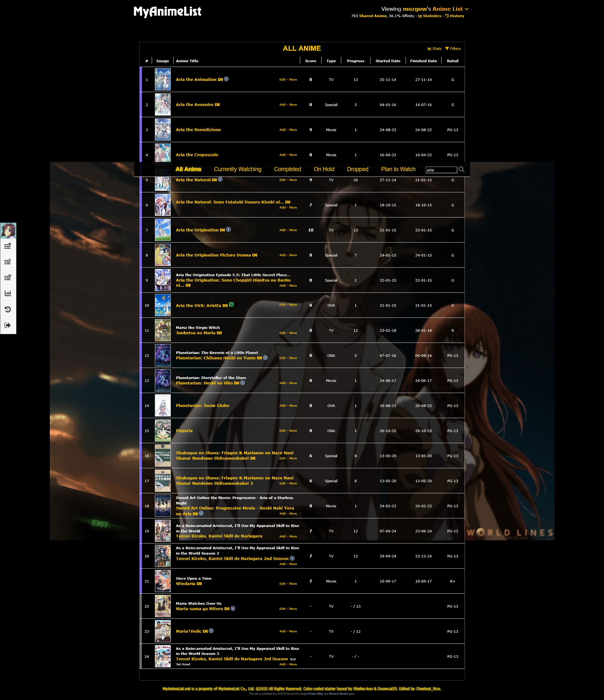Open Stats chart in the ALL ANIME header
This screenshot has width=604, height=700.
(435, 49)
